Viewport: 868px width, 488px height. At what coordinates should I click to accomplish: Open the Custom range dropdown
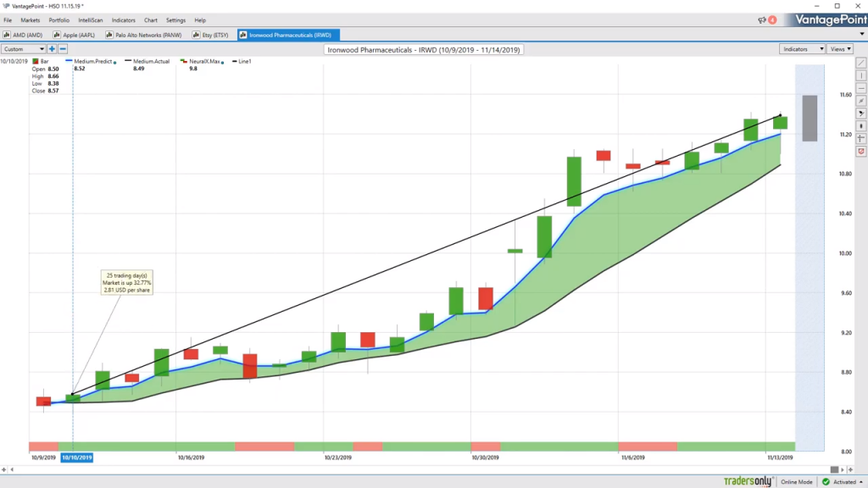(23, 48)
